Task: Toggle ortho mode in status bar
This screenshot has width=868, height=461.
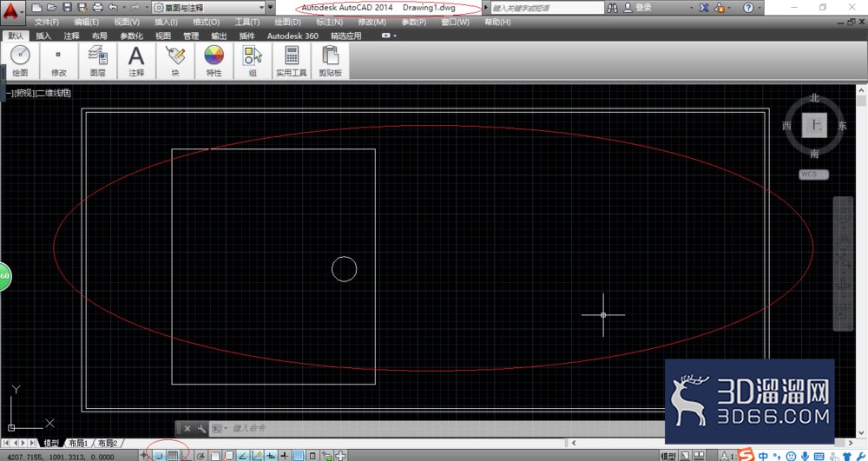Action: pyautogui.click(x=186, y=456)
